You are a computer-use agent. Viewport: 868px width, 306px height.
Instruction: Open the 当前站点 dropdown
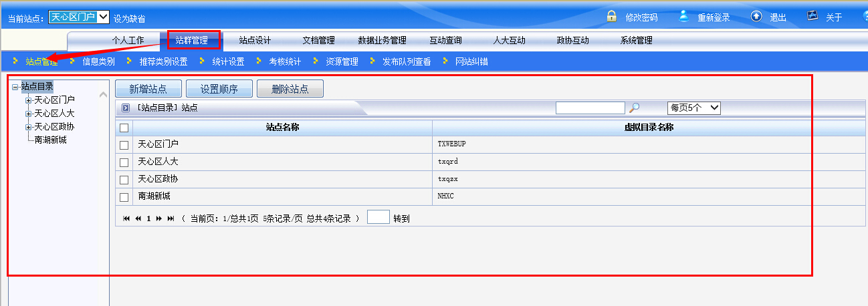coord(79,17)
